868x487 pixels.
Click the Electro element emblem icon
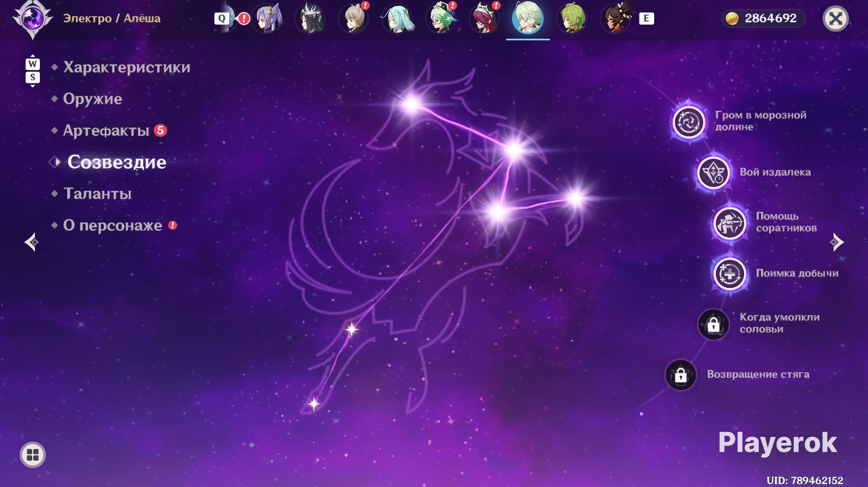pos(33,19)
